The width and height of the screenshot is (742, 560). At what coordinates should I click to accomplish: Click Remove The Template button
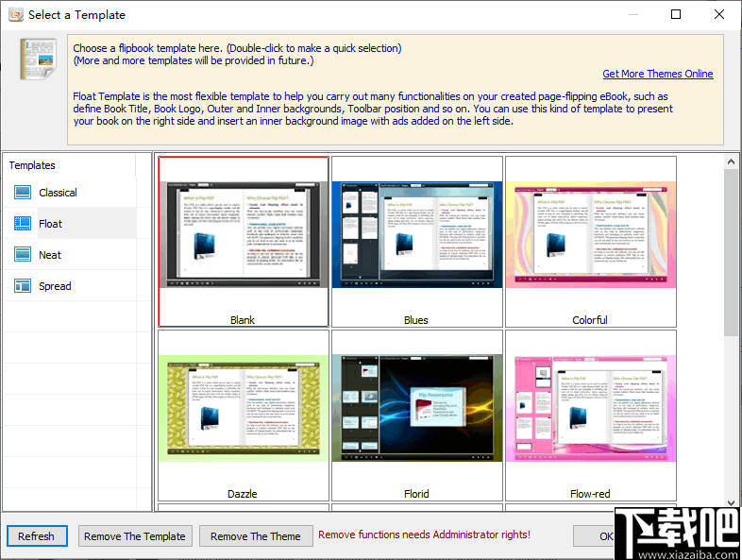135,535
